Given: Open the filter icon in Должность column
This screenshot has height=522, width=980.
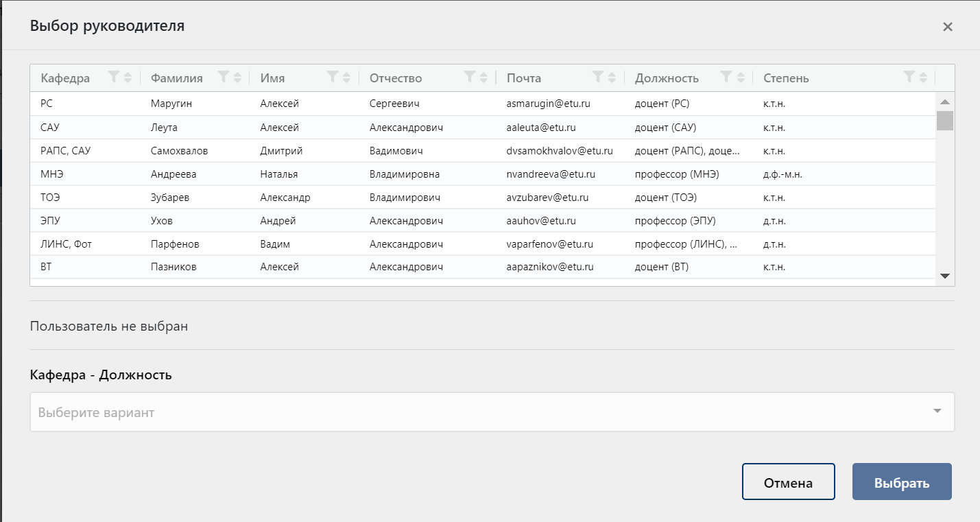Looking at the screenshot, I should pyautogui.click(x=727, y=77).
